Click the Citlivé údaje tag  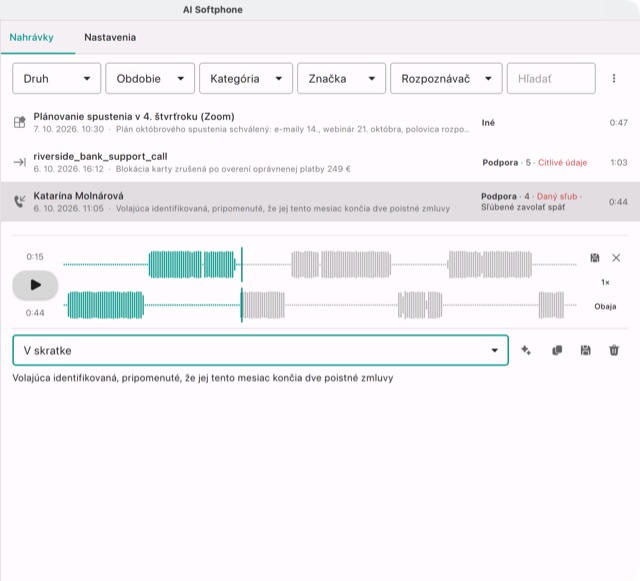pyautogui.click(x=562, y=163)
